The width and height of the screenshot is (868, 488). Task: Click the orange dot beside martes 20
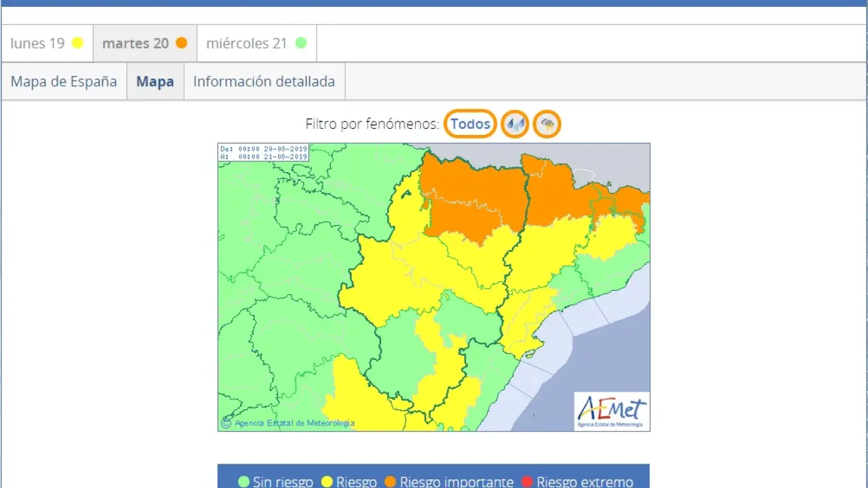[181, 43]
